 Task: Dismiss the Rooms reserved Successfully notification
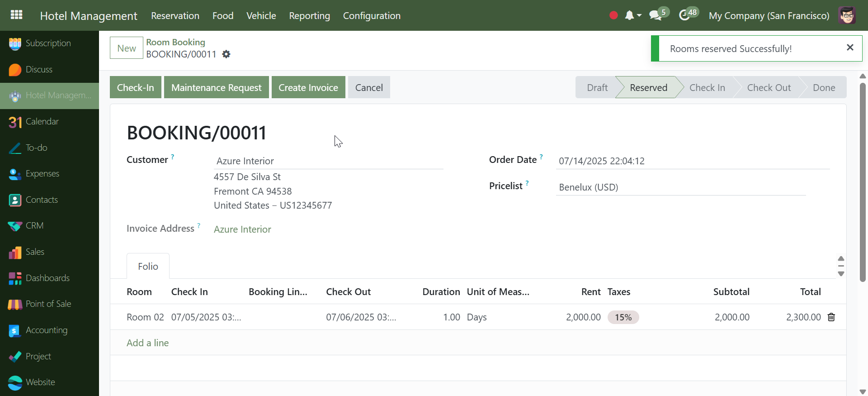pyautogui.click(x=850, y=48)
